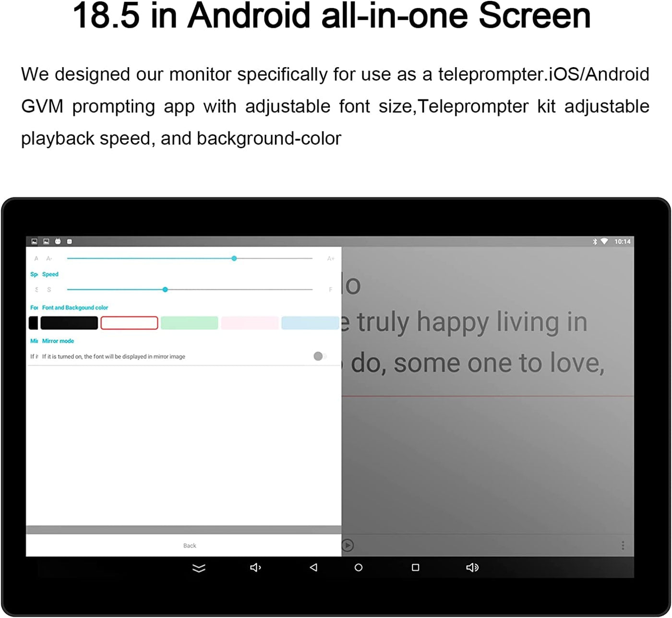This screenshot has width=672, height=618.
Task: Choose the light pink background swatch
Action: [250, 323]
